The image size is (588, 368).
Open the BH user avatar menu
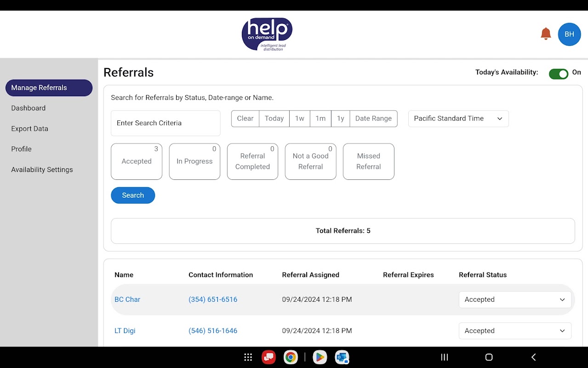pyautogui.click(x=569, y=34)
